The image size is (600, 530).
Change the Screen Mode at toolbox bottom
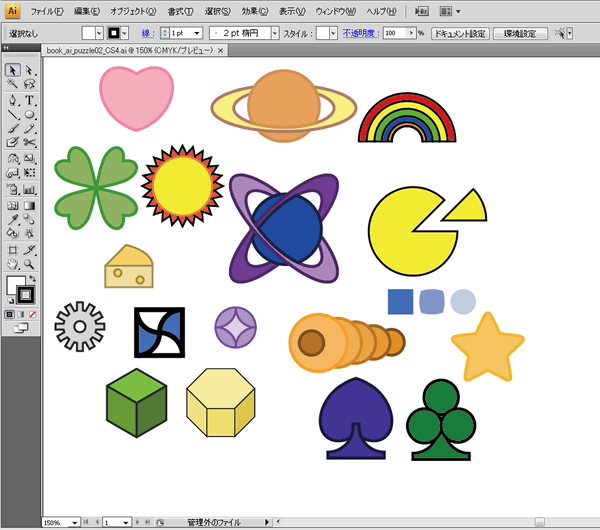[21, 328]
